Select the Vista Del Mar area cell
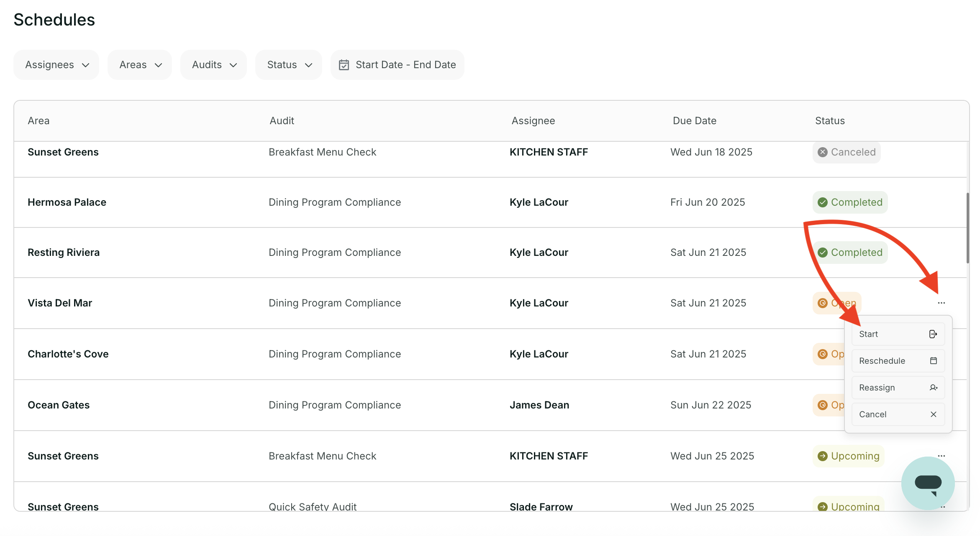This screenshot has width=980, height=536. point(60,303)
